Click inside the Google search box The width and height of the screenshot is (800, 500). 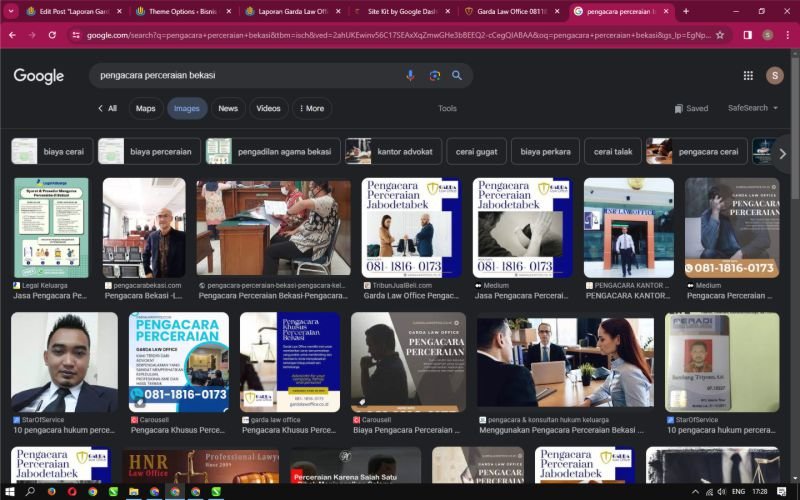pyautogui.click(x=240, y=76)
